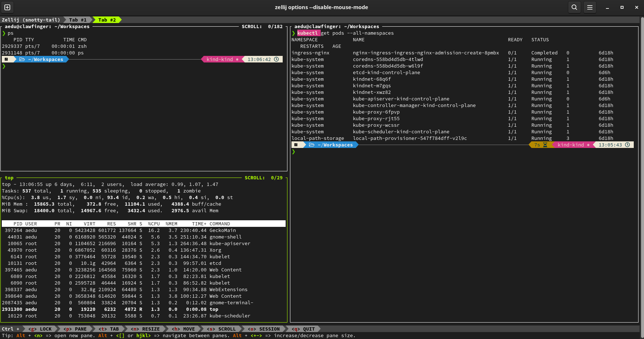Click the hourglass icon beside the 7s duration
Viewport: 644px width, 339px height.
(x=546, y=145)
